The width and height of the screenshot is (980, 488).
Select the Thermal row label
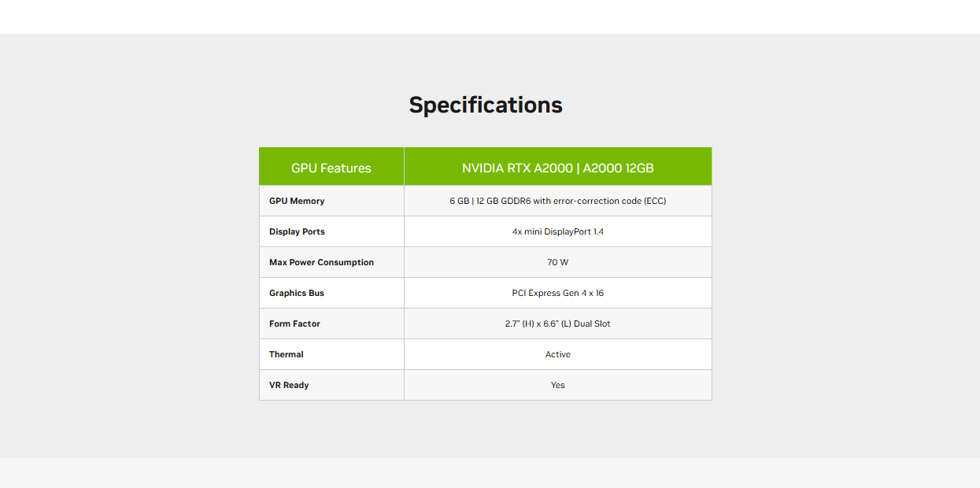(287, 354)
